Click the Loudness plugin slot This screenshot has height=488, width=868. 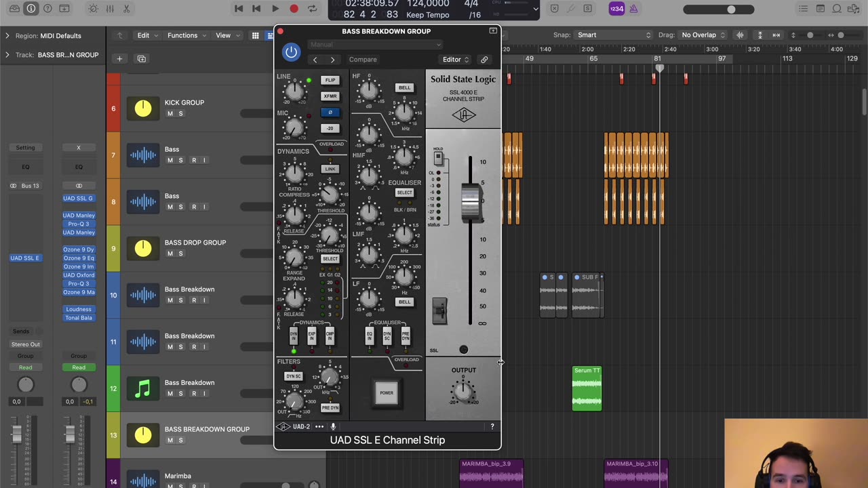[x=79, y=309]
